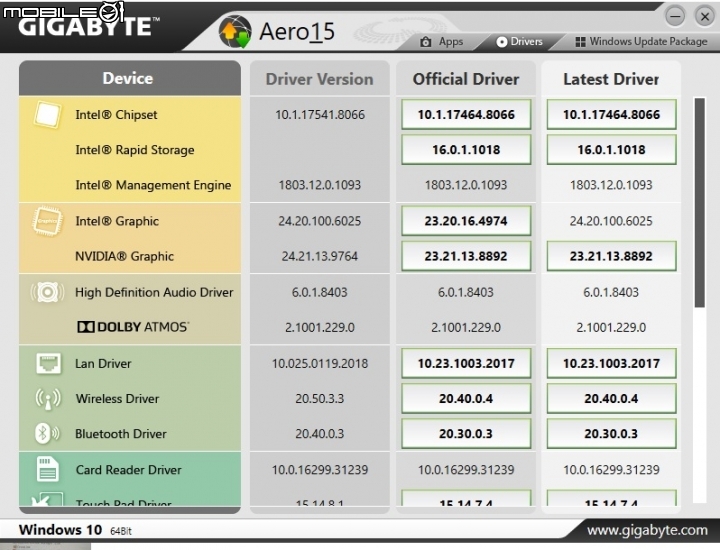Select the Intel® Rapid Storage label
This screenshot has width=720, height=550.
pos(135,150)
